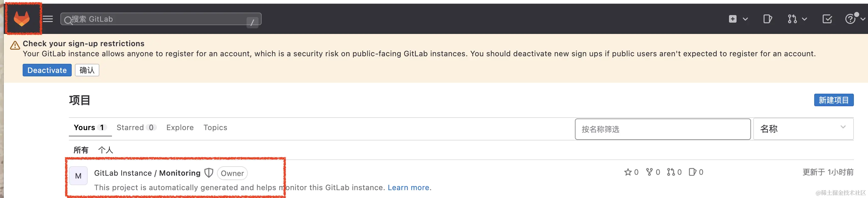This screenshot has width=868, height=198.
Task: Expand the create new dropdown arrow
Action: 745,19
